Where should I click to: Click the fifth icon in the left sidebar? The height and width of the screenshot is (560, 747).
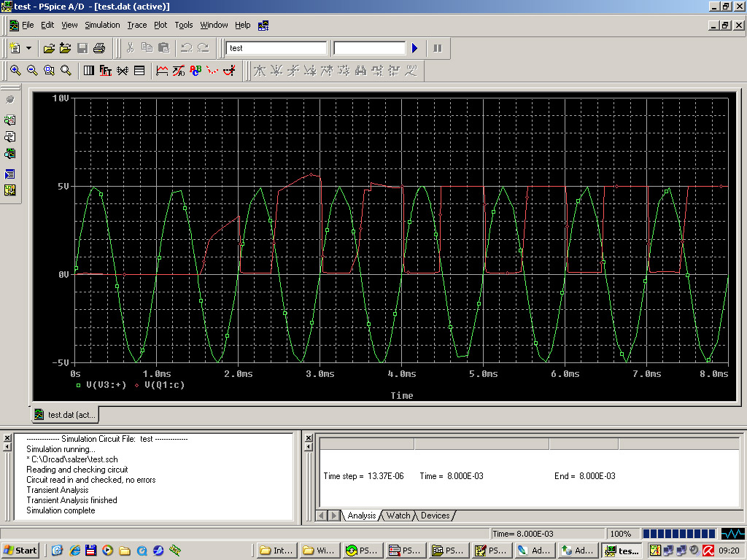10,174
